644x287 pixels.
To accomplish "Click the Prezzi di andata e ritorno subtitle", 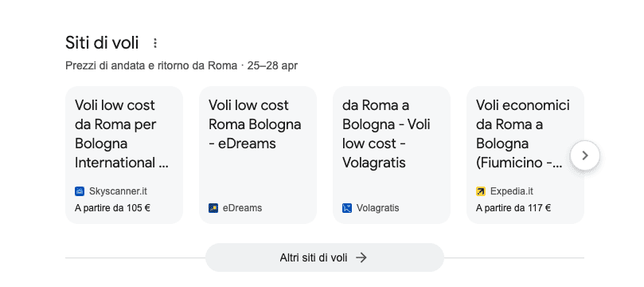I will (x=181, y=66).
